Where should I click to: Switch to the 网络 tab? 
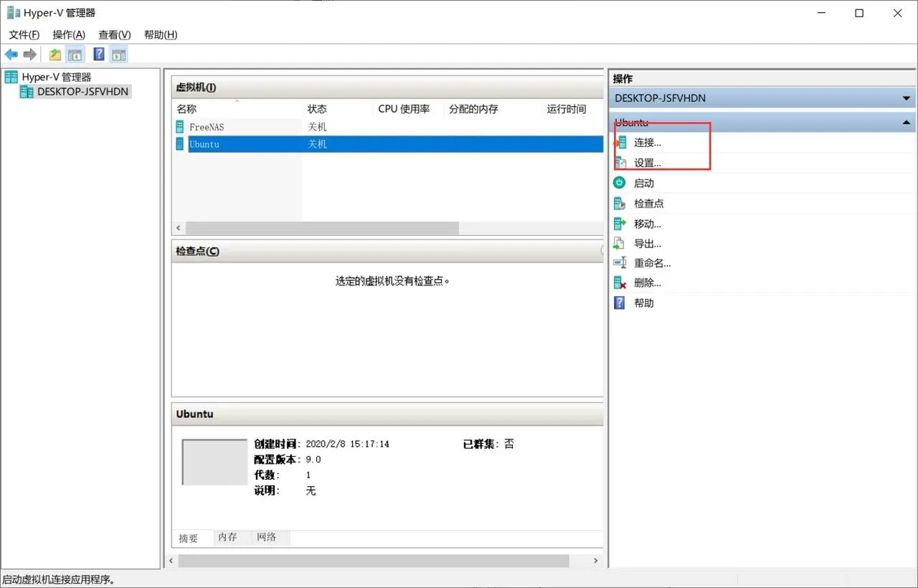[266, 537]
